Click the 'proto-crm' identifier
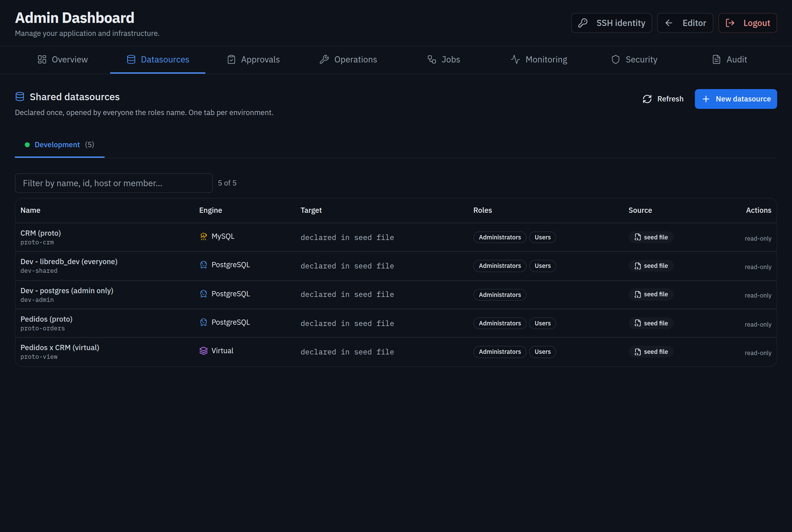The image size is (792, 532). pyautogui.click(x=37, y=242)
